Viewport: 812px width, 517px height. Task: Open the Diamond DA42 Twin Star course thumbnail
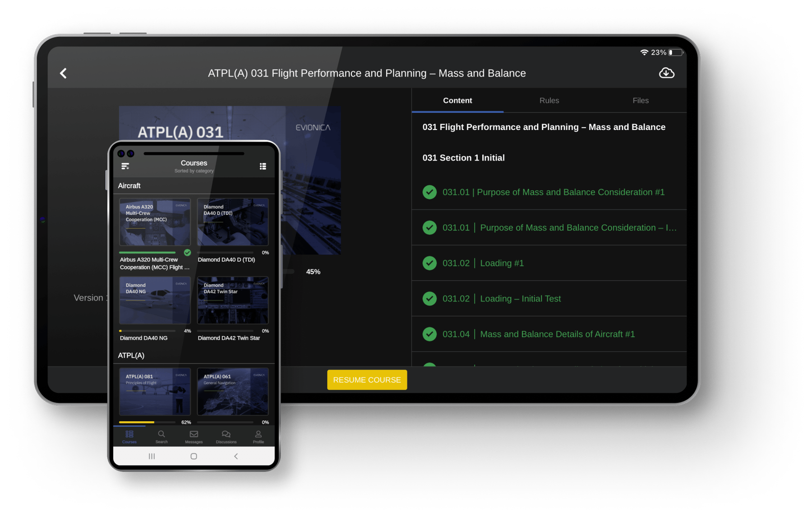pos(233,301)
